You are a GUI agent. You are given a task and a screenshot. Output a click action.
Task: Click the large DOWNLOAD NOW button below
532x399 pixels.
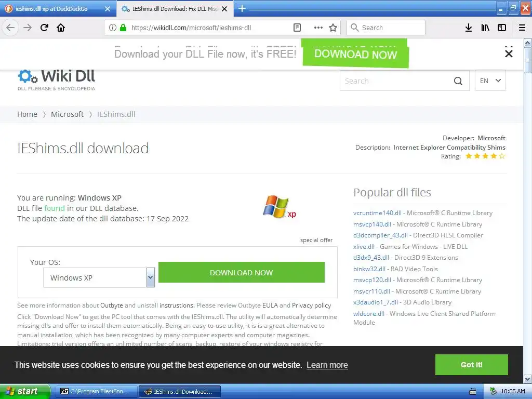(x=241, y=272)
